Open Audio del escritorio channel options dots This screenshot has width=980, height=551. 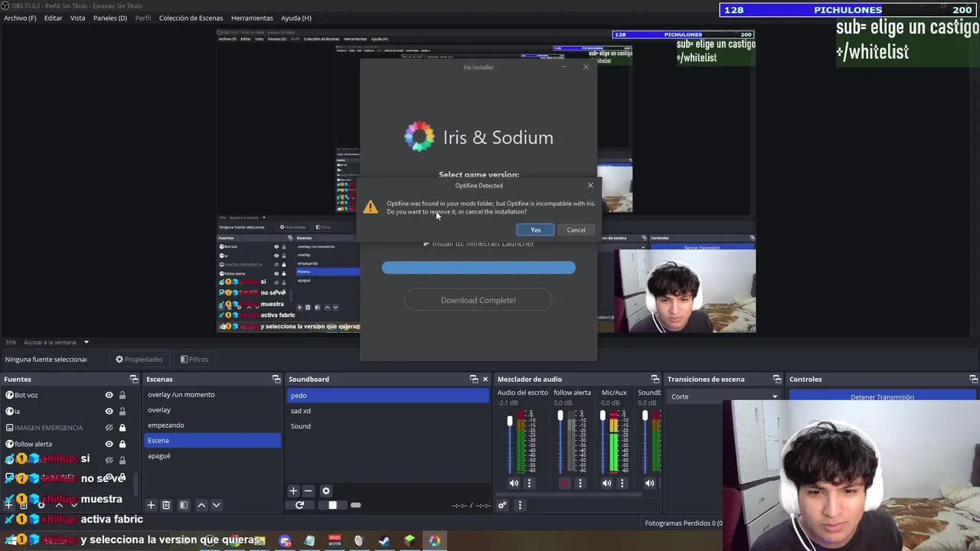click(529, 483)
